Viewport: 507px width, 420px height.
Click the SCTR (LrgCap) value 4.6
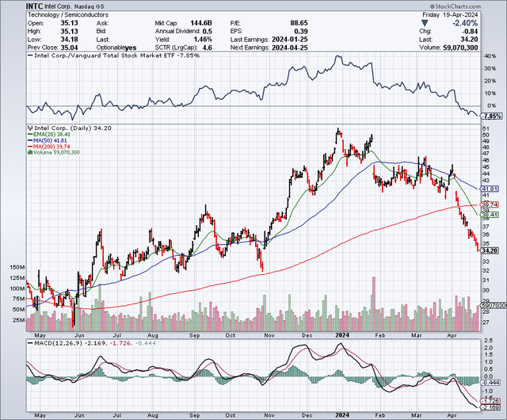click(x=208, y=48)
